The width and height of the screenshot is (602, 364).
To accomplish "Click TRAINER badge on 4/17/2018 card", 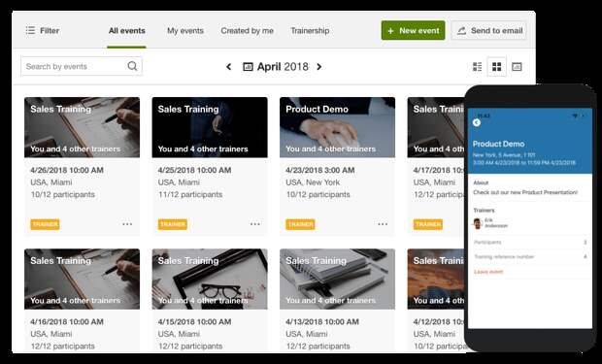I will point(428,224).
